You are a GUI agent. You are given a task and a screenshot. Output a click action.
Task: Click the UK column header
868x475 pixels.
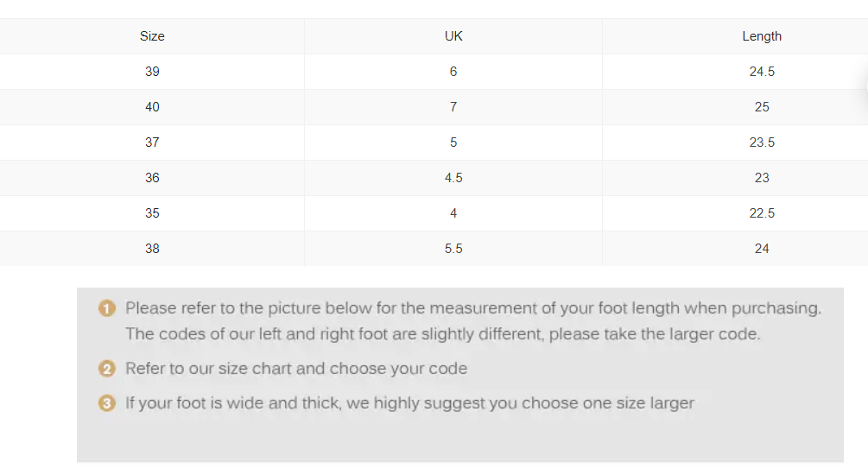(453, 36)
